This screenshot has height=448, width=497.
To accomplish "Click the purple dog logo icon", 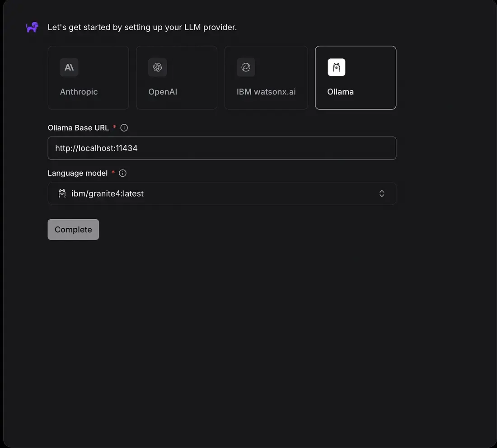I will [x=32, y=28].
